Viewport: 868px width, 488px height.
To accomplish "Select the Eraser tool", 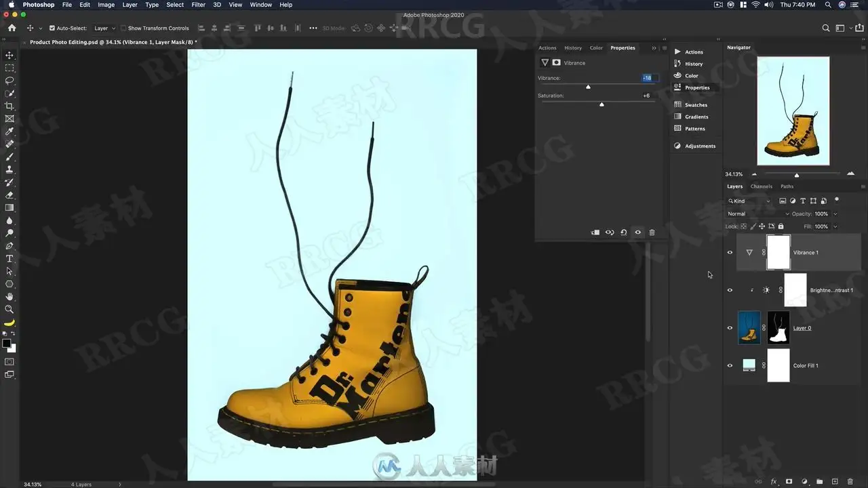I will point(9,195).
